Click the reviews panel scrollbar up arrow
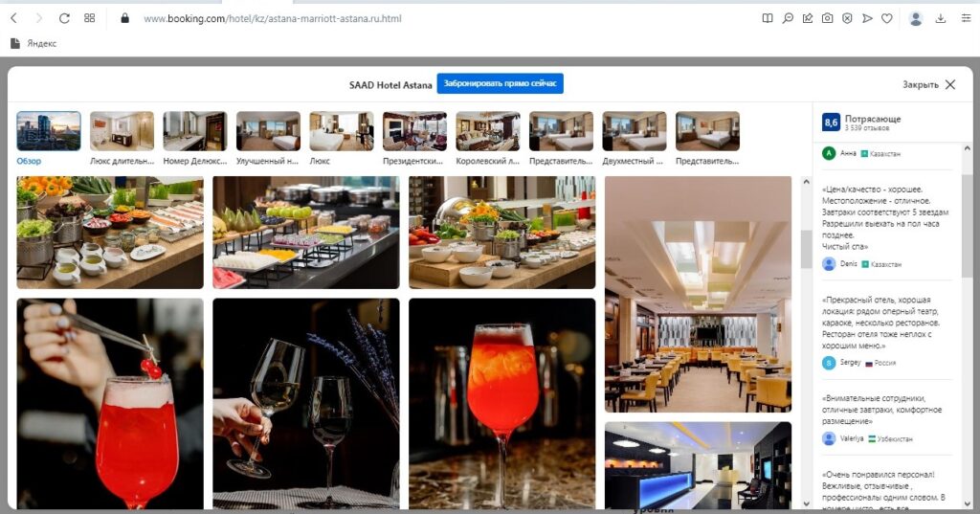Viewport: 980px width, 514px height. click(x=967, y=148)
